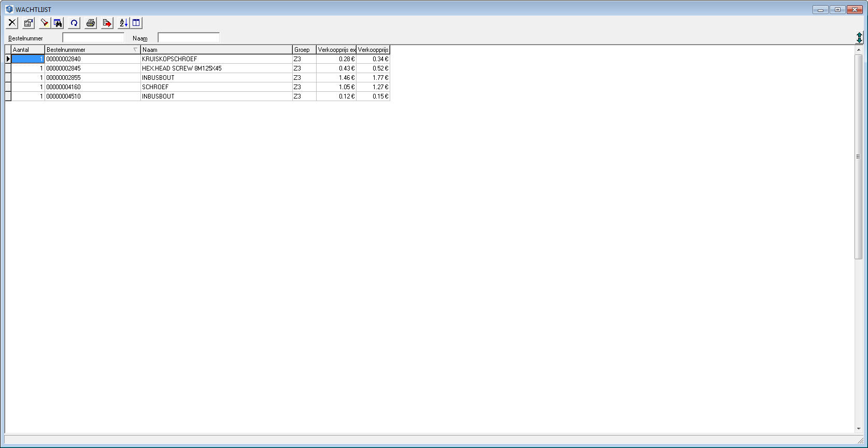The width and height of the screenshot is (868, 448).
Task: Click the vertical scrollbar up arrow
Action: pyautogui.click(x=859, y=50)
